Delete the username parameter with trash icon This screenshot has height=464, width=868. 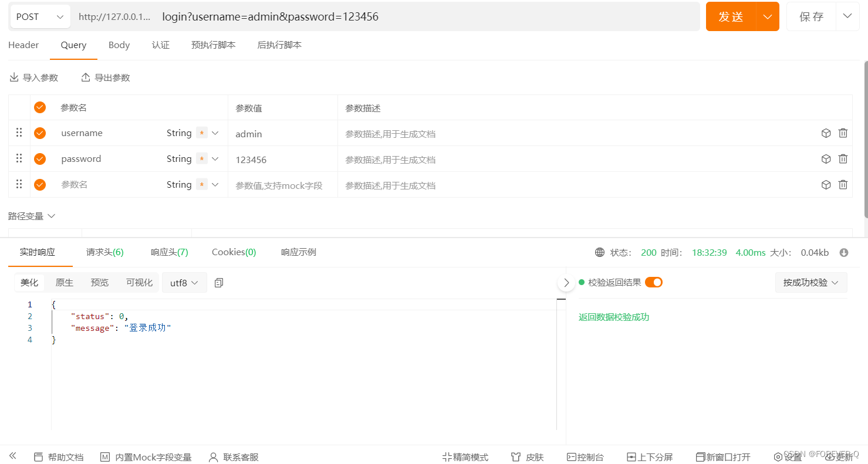pos(843,133)
